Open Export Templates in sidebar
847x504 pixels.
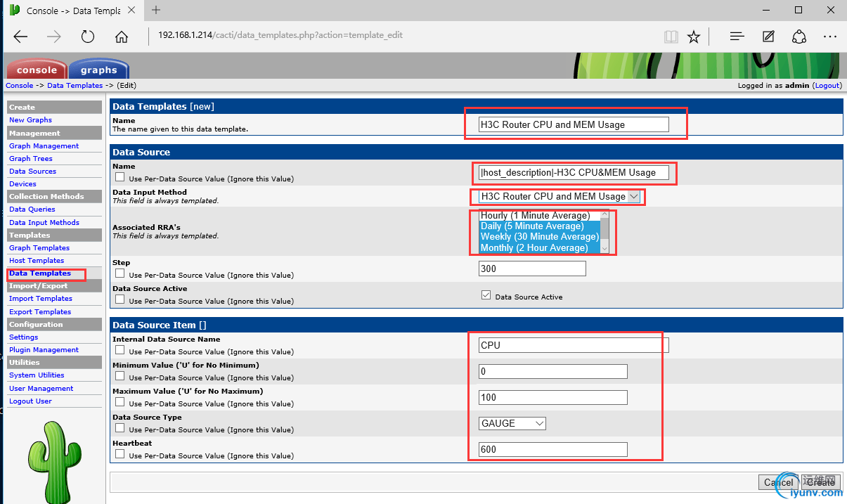coord(40,311)
